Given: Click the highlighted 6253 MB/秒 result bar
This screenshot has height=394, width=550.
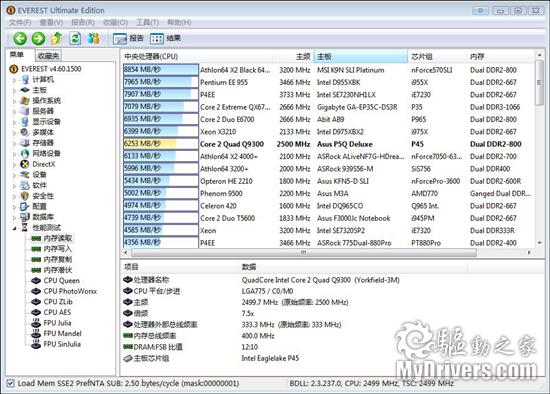Looking at the screenshot, I should tap(161, 143).
